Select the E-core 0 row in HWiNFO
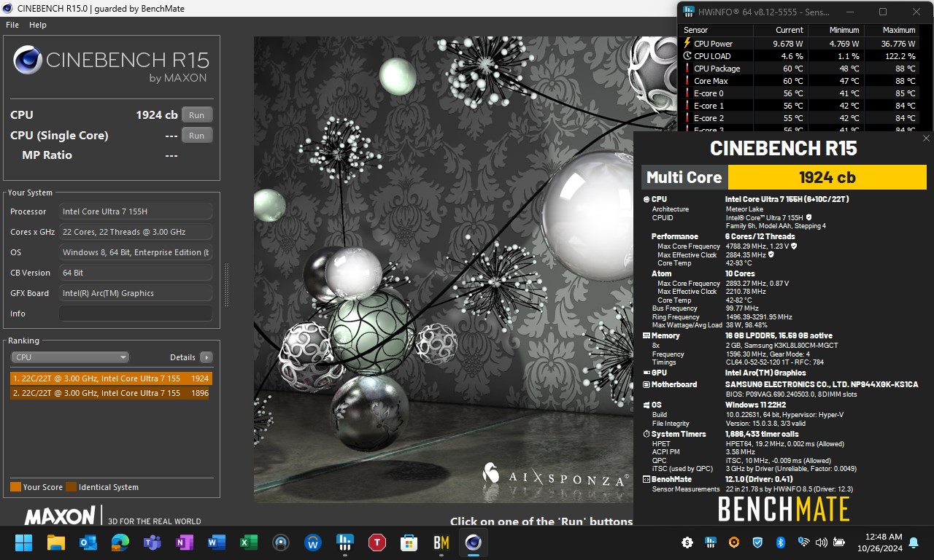Image resolution: width=934 pixels, height=560 pixels. click(x=800, y=93)
